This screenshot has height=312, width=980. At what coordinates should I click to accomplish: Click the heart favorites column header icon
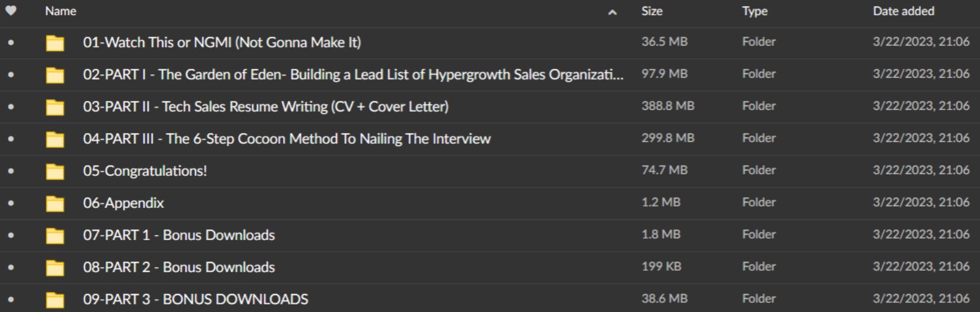(x=11, y=11)
